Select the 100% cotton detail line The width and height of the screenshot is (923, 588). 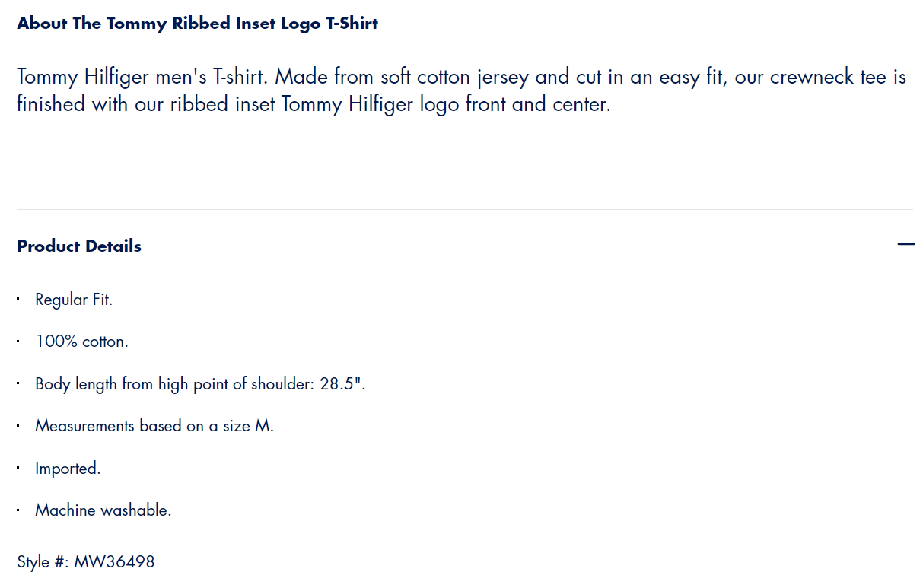81,342
